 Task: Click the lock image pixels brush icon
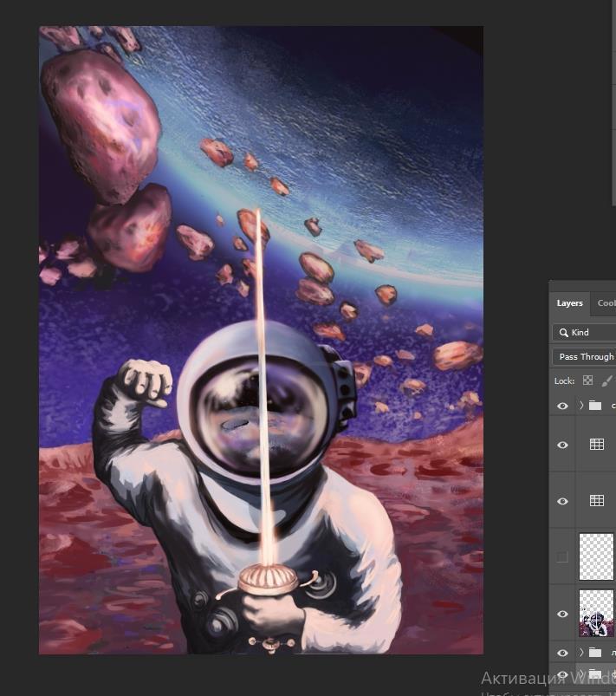tap(606, 381)
